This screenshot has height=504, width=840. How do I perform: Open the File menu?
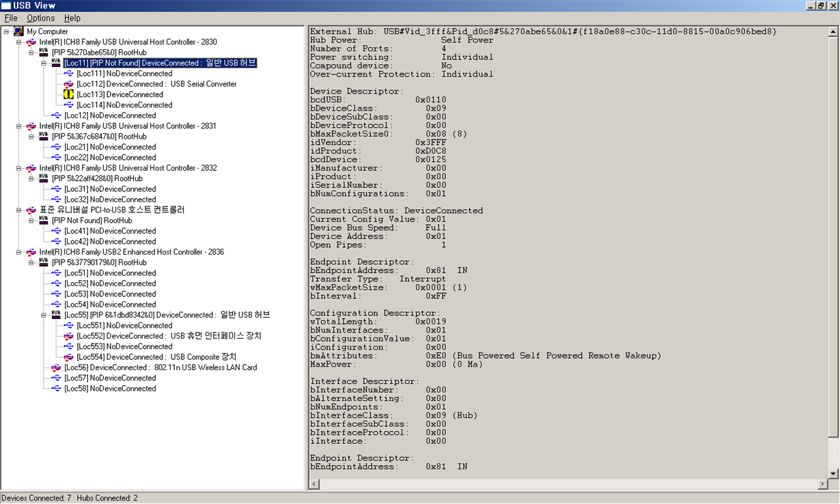point(11,18)
